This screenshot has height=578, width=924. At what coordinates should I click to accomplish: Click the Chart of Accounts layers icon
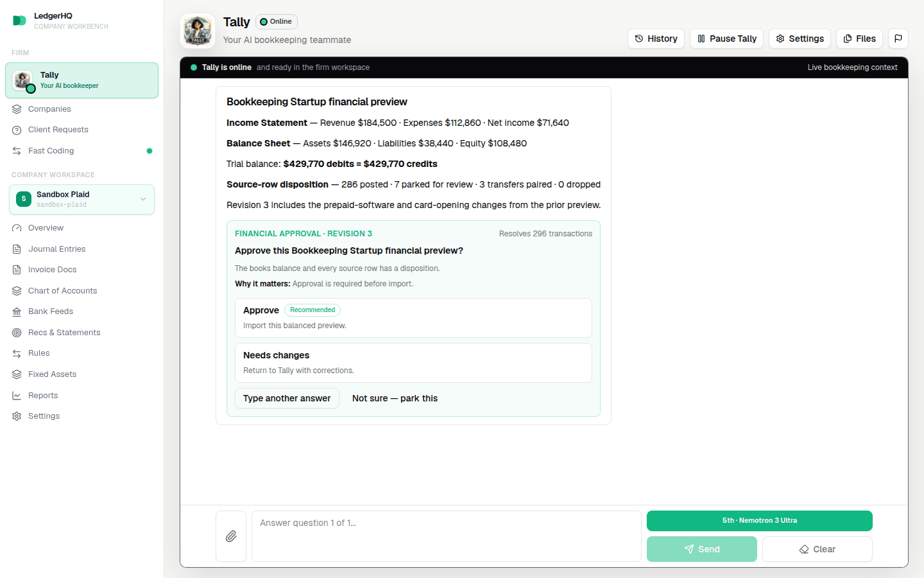pos(17,291)
